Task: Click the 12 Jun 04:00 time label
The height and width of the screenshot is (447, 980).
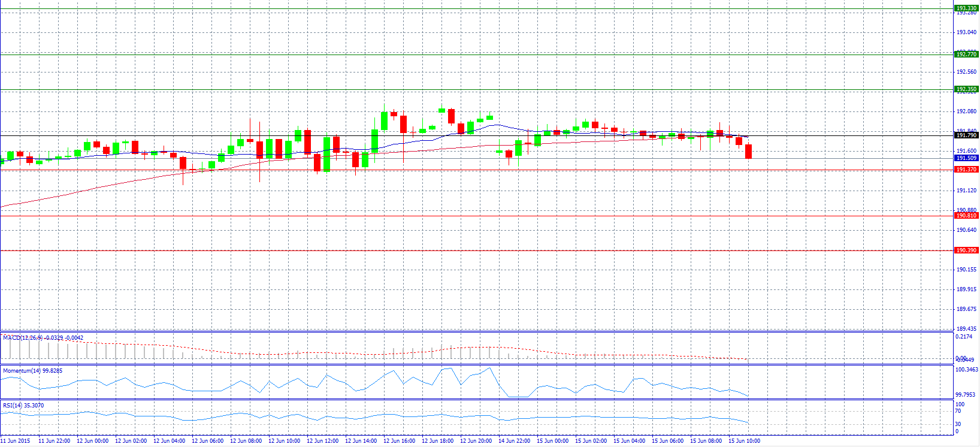Action: click(x=169, y=441)
